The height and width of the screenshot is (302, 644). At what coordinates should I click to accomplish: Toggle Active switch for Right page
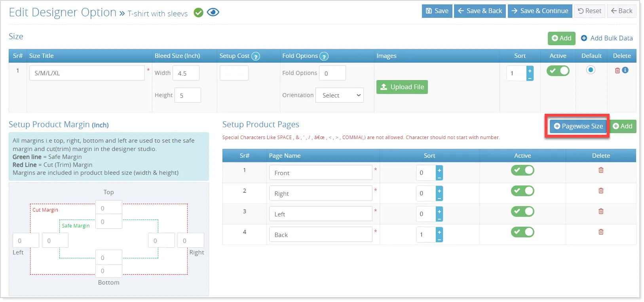click(x=522, y=191)
